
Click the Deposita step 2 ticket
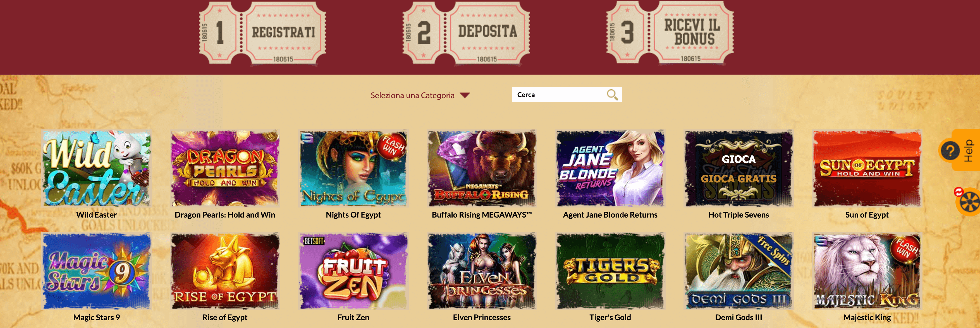[x=466, y=33]
